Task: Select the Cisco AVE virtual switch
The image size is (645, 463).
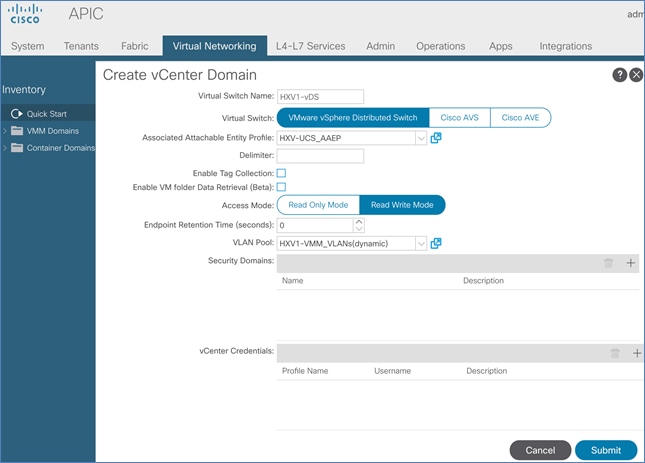Action: (520, 118)
